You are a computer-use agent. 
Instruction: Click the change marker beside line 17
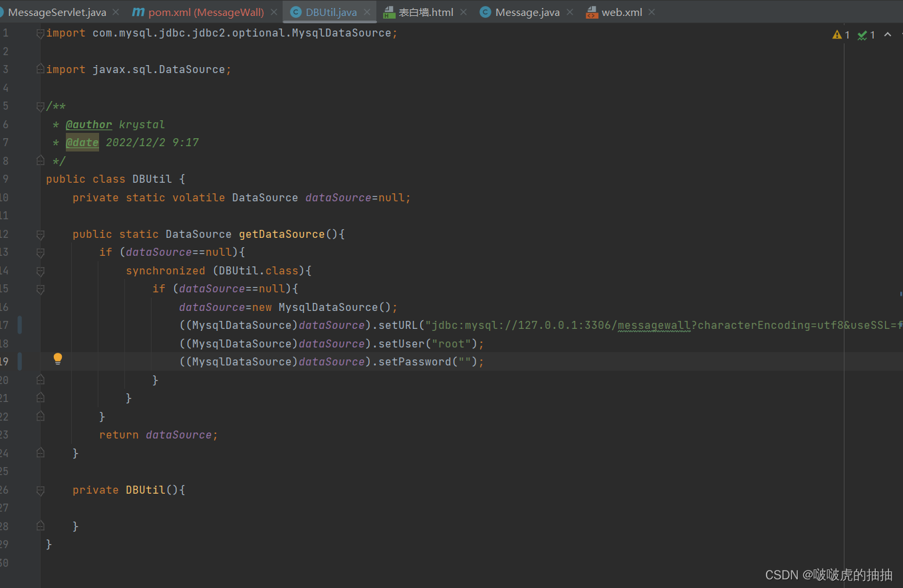pos(20,325)
